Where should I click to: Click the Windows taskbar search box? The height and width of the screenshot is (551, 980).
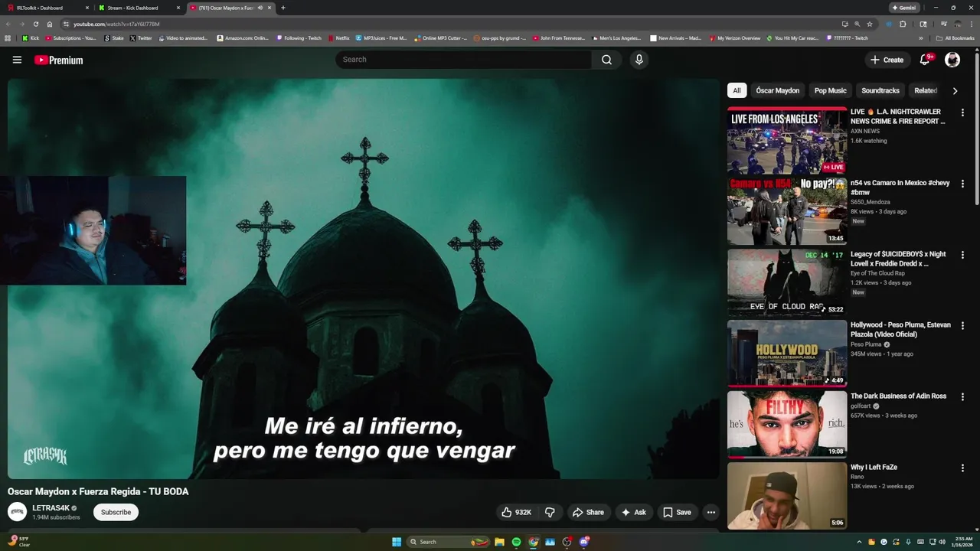click(x=449, y=542)
